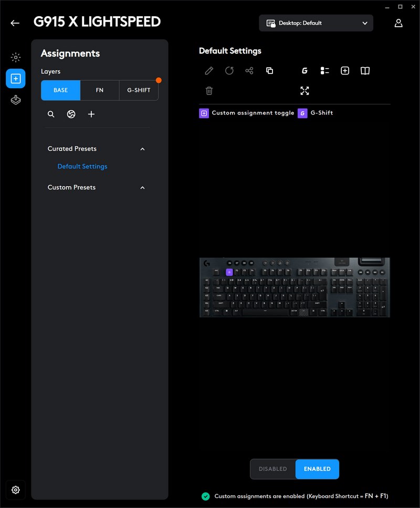
Task: Click the duplicate preset icon
Action: pos(269,71)
